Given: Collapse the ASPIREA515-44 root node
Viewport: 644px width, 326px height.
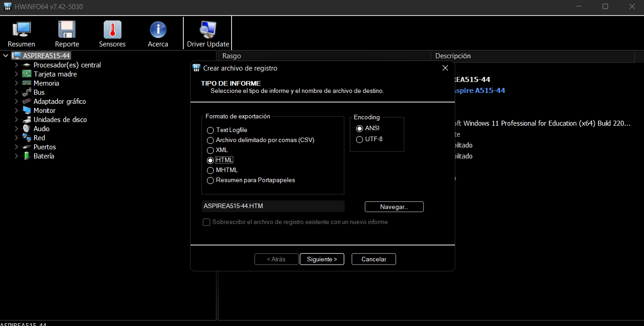Looking at the screenshot, I should (x=5, y=56).
